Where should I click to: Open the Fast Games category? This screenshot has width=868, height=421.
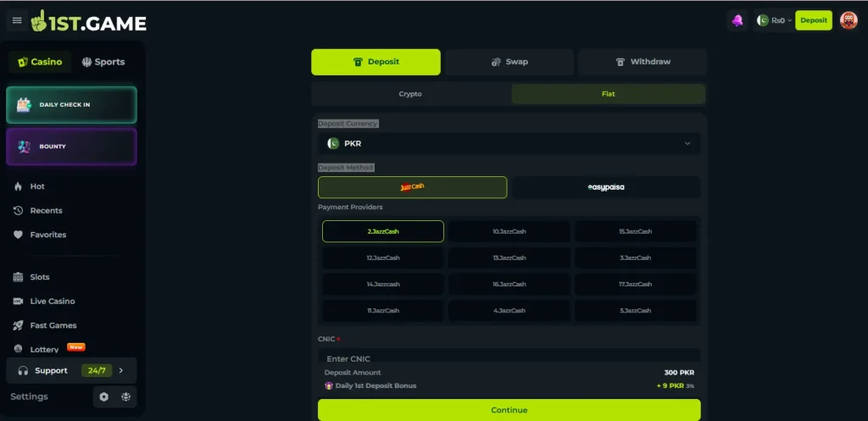coord(53,325)
